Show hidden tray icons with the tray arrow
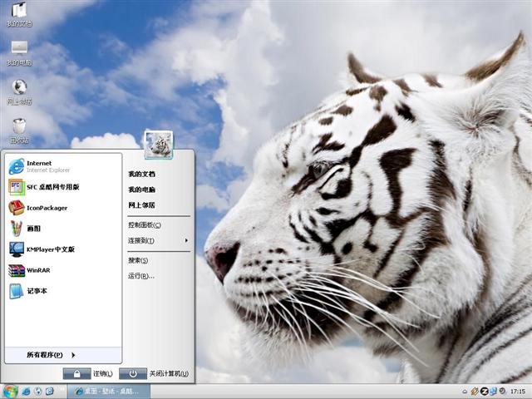Image resolution: width=532 pixels, height=399 pixels. click(464, 391)
